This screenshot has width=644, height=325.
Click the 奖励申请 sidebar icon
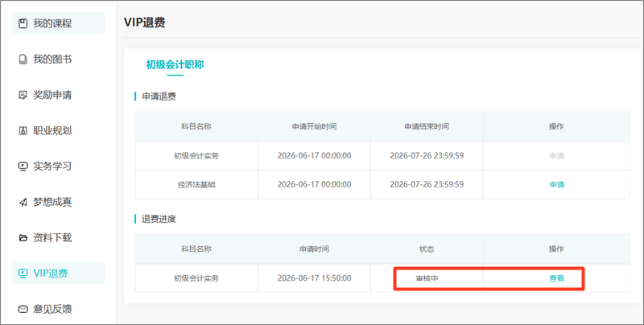click(x=23, y=95)
